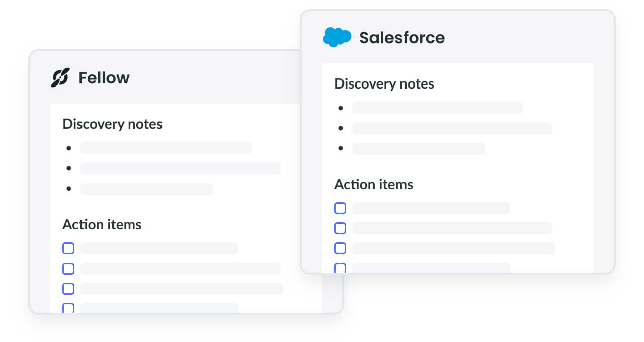Image resolution: width=644 pixels, height=342 pixels.
Task: Check second action item checkbox in Fellow card
Action: [68, 269]
